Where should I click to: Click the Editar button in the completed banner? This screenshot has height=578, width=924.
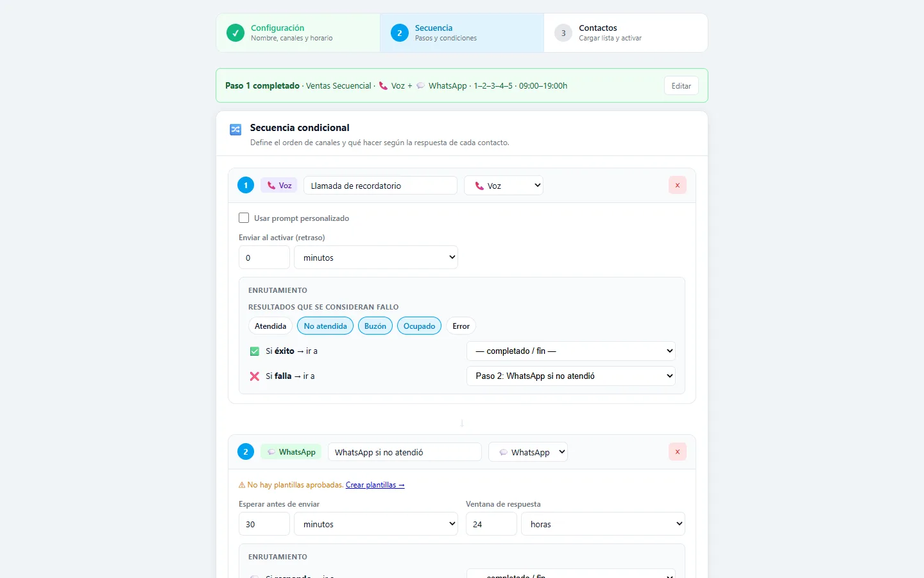[x=681, y=85]
